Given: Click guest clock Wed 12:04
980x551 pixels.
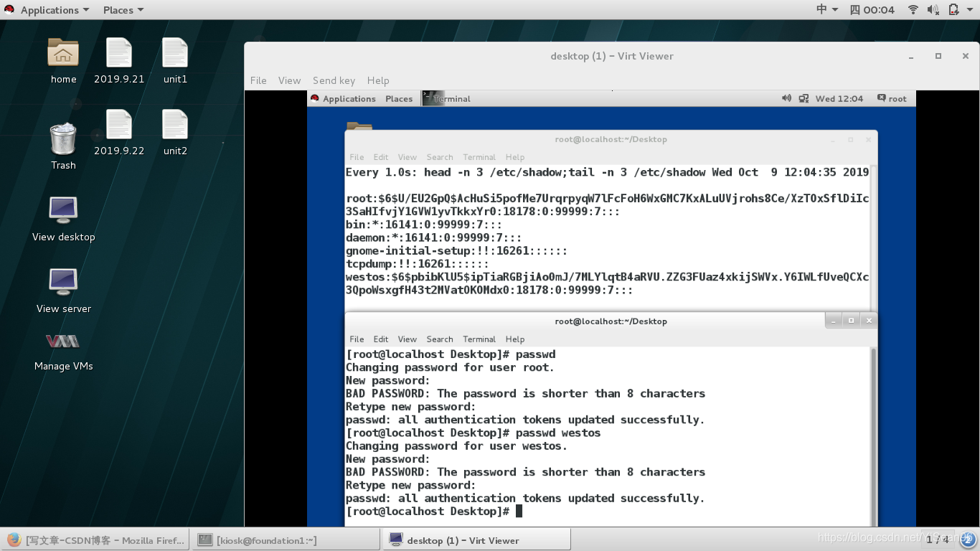Looking at the screenshot, I should tap(839, 98).
